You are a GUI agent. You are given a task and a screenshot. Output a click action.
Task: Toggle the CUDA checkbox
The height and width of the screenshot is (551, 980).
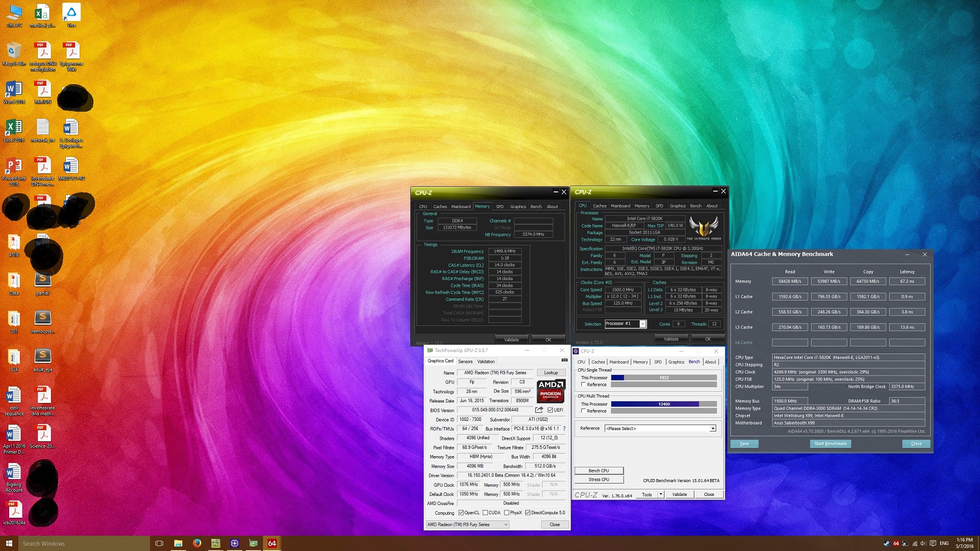pos(485,513)
